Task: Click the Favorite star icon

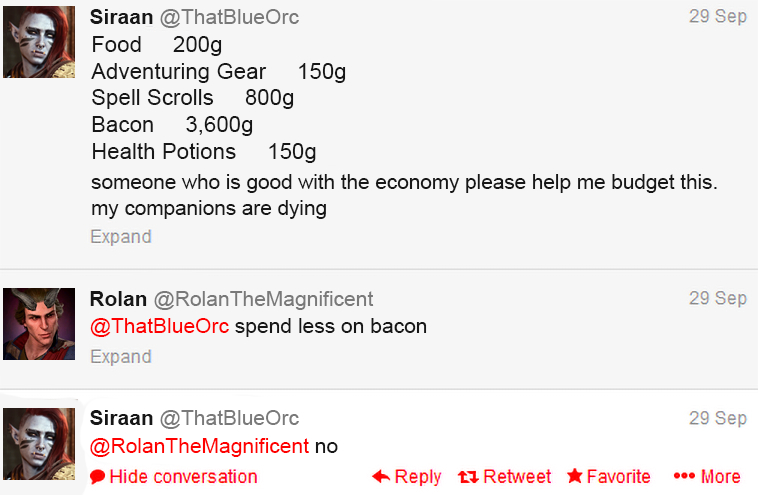Action: pyautogui.click(x=575, y=477)
